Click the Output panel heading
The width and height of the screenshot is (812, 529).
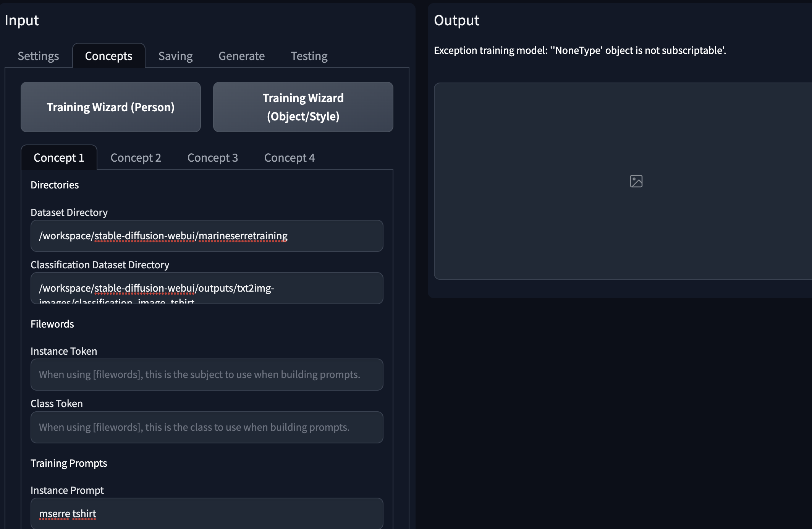click(x=456, y=20)
